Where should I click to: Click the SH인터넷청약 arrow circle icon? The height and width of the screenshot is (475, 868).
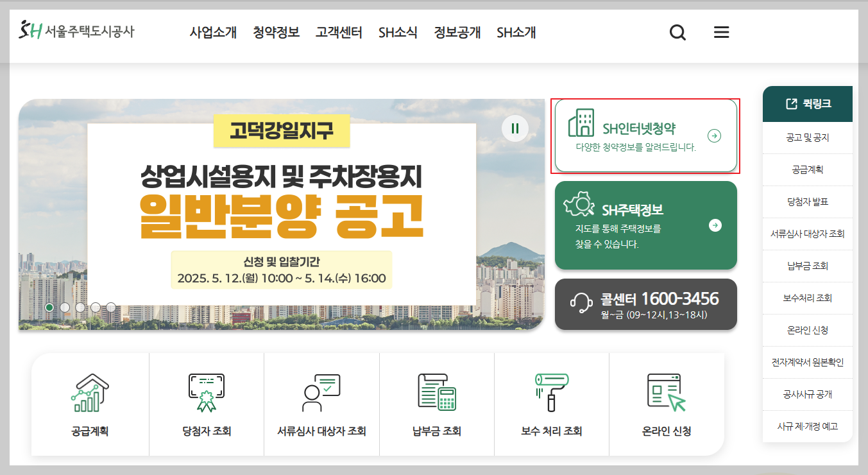coord(714,135)
